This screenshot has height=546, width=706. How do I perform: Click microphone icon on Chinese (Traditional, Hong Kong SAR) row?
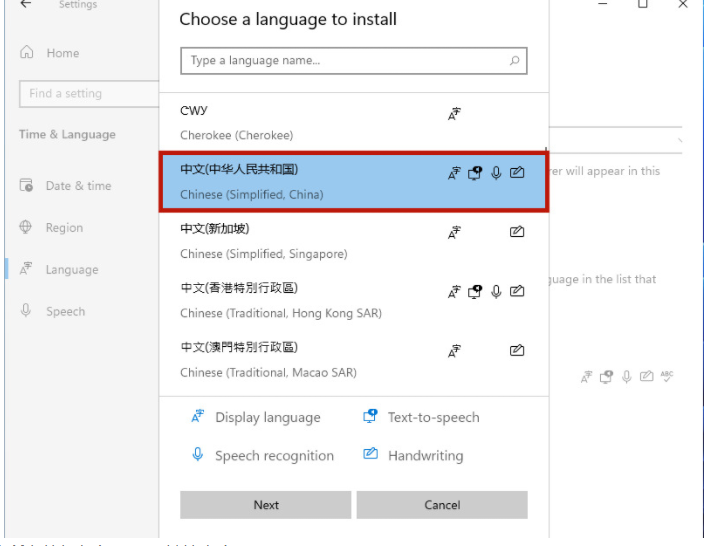coord(496,292)
